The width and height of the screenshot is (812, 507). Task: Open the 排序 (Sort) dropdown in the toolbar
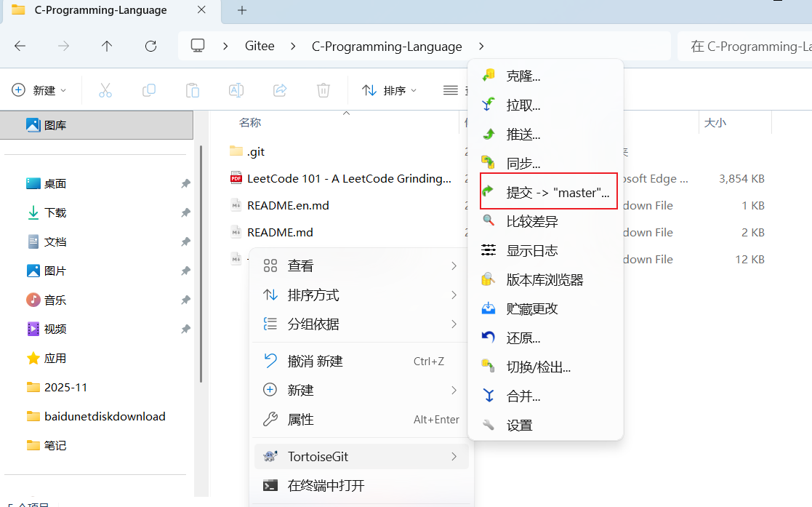tap(390, 90)
